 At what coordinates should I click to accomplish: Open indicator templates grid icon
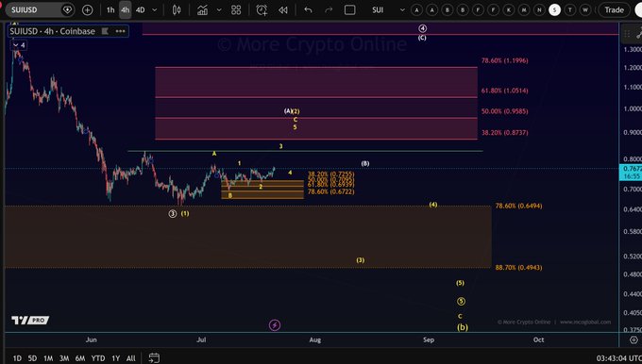[x=236, y=9]
